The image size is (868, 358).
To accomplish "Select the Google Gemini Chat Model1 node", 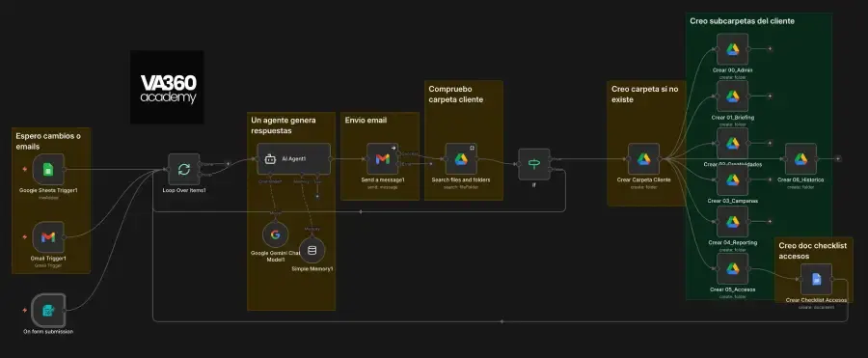I will [275, 234].
